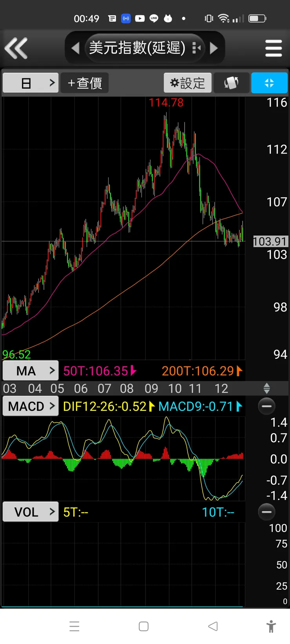Change the MACD indicator type
Screen dimensions: 290x644
(x=31, y=406)
